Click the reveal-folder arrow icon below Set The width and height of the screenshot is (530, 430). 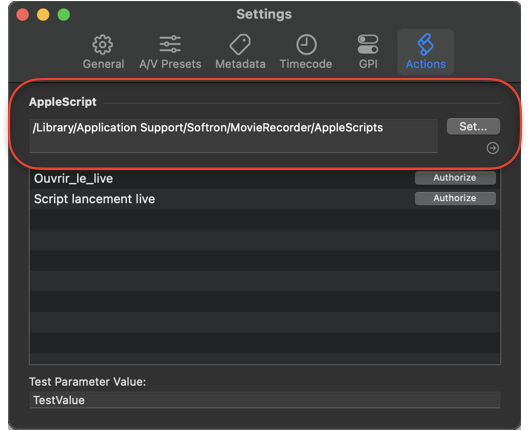coord(492,148)
